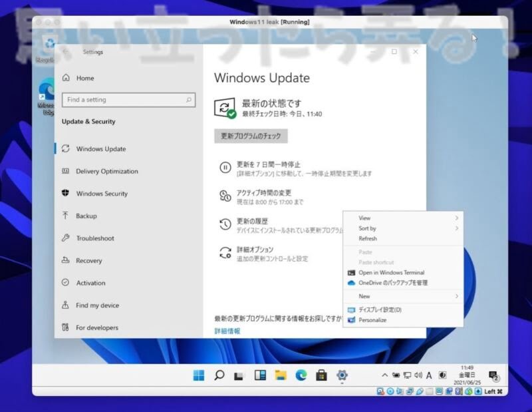Choose OneDrive のバックアップを管理 entry

coord(403,283)
